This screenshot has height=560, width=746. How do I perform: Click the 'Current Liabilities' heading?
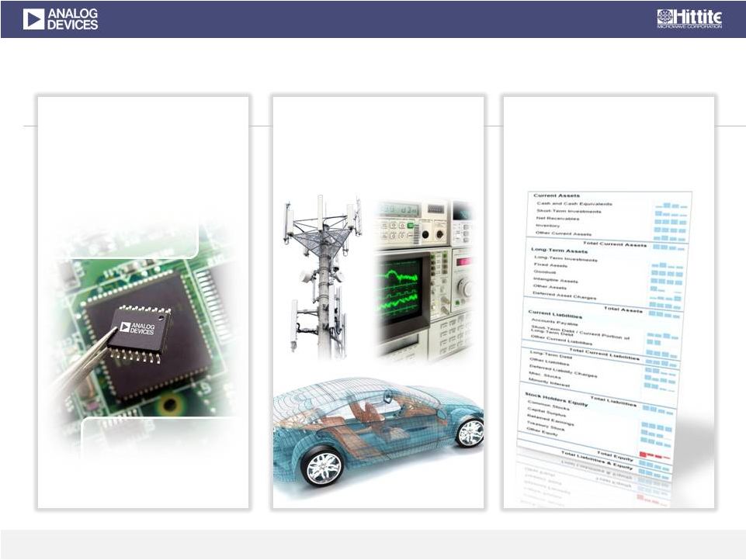coord(555,314)
